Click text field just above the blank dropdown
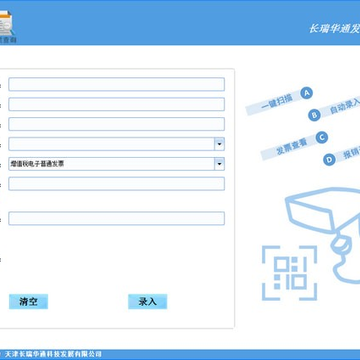Image resolution: width=360 pixels, height=360 pixels. tap(116, 124)
